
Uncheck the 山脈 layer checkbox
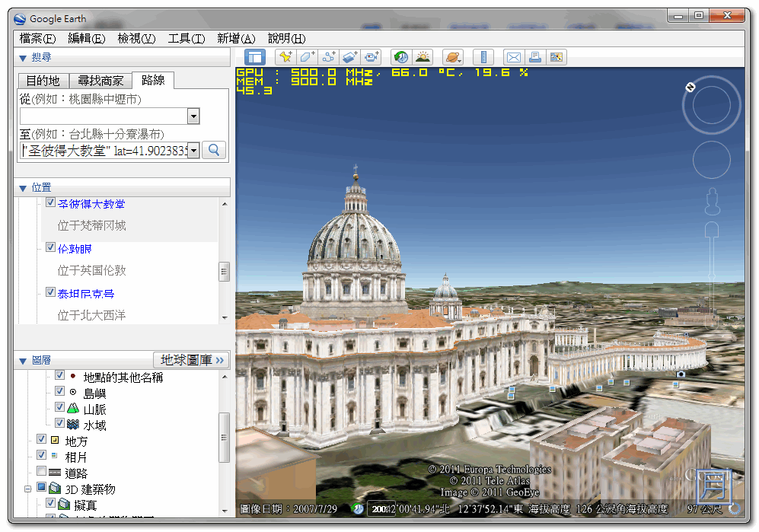[x=59, y=409]
